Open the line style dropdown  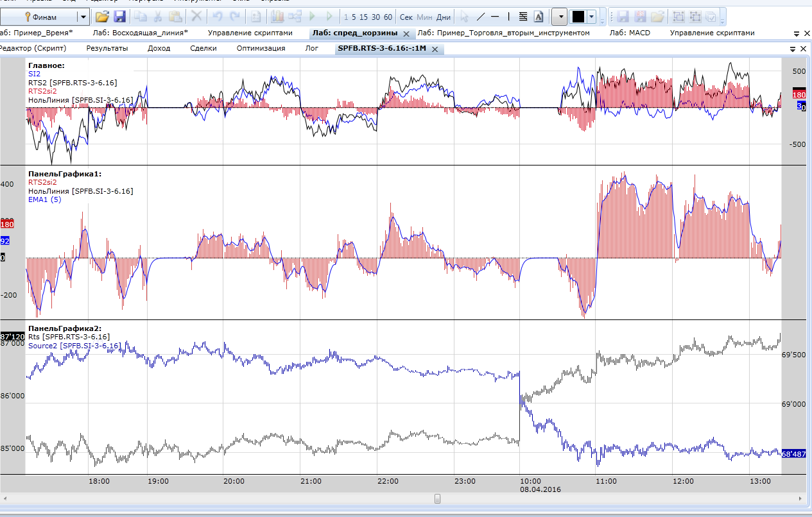(559, 17)
